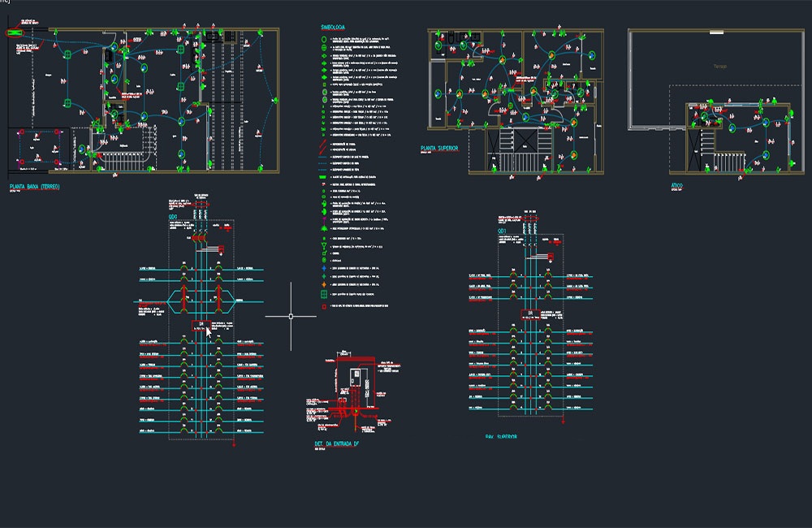Select the PLANTA SUPERIOR title text

point(439,148)
